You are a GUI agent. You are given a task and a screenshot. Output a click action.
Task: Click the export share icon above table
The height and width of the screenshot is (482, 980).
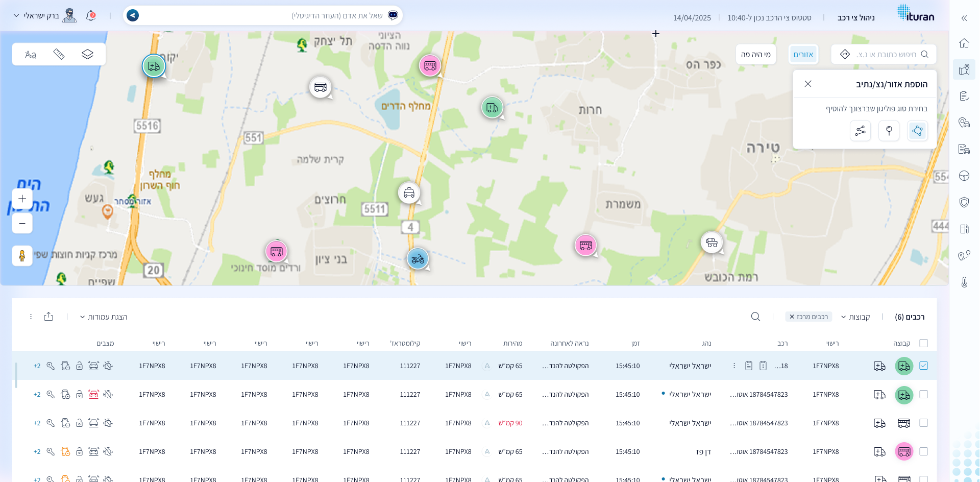(48, 317)
